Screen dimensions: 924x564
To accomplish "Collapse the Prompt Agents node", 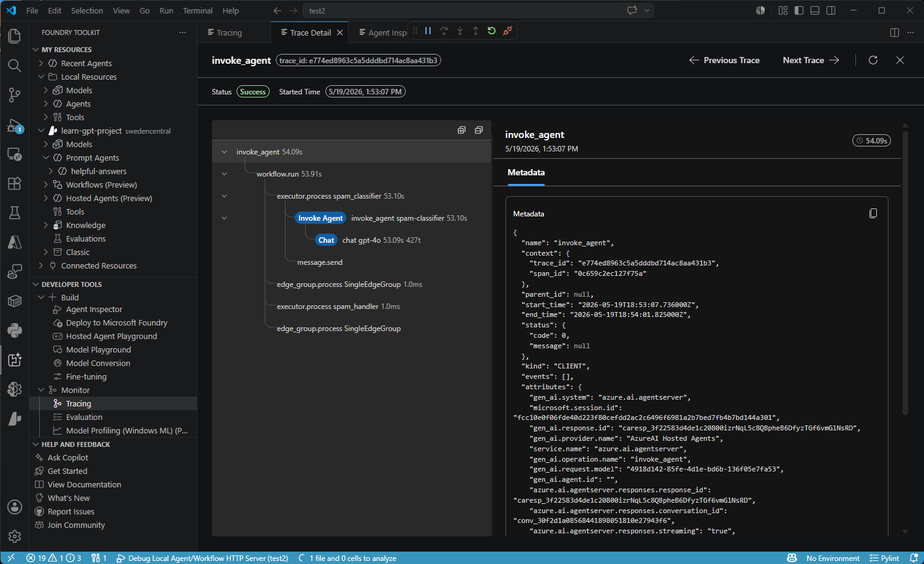I will [46, 158].
